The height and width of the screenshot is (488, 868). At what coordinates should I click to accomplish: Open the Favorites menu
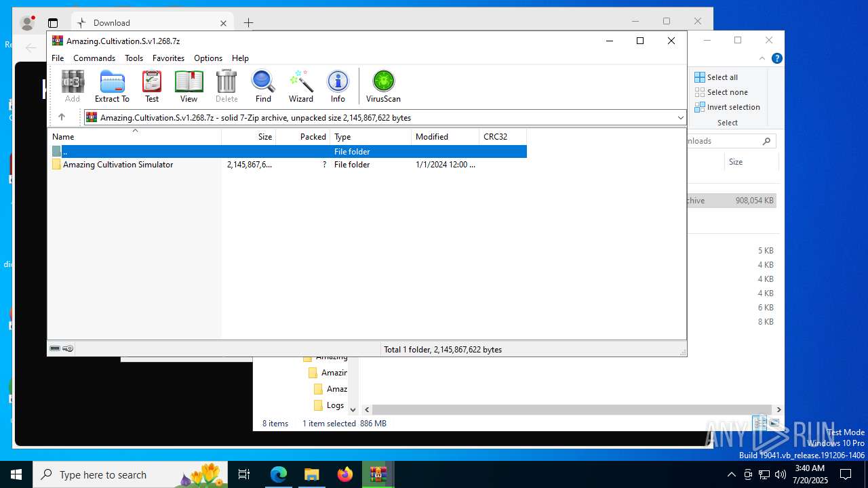168,58
